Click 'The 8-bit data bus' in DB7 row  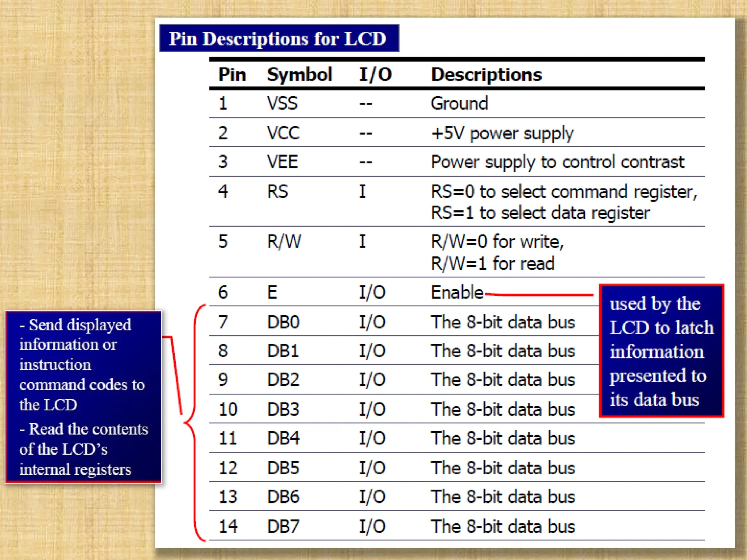pyautogui.click(x=503, y=526)
